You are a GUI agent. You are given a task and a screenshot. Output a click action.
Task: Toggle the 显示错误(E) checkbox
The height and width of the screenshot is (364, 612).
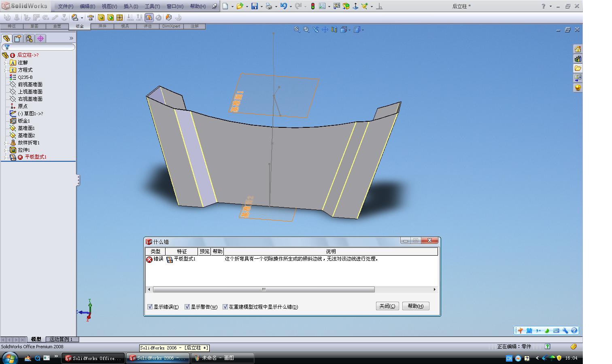coord(150,307)
